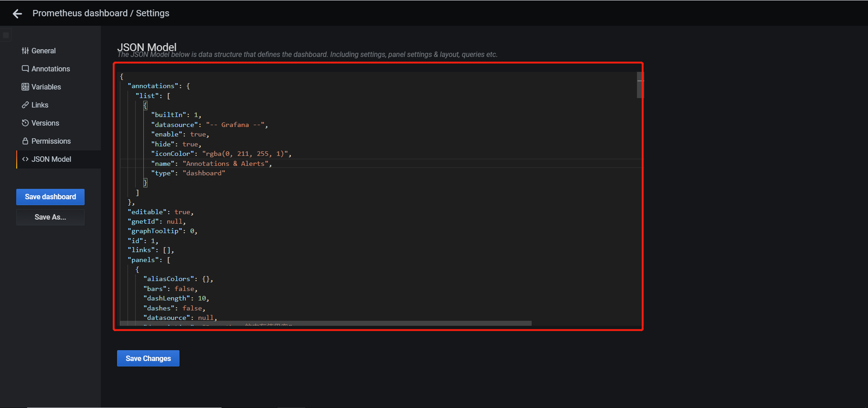Click the Versions history icon
Viewport: 868px width, 408px height.
point(25,123)
